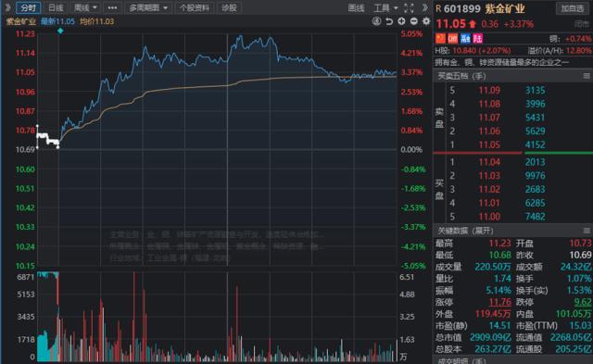Open the 多周期图 dropdown

pos(148,7)
